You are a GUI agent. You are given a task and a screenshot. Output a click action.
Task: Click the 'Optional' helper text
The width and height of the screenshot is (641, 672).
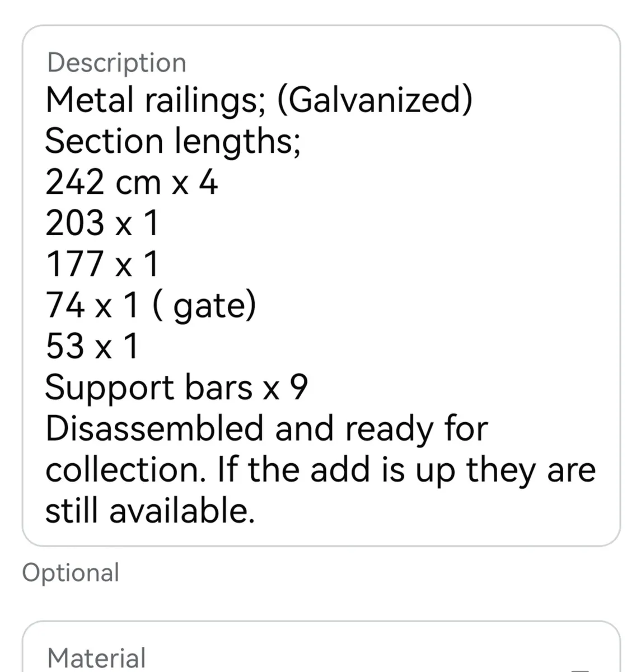[71, 572]
